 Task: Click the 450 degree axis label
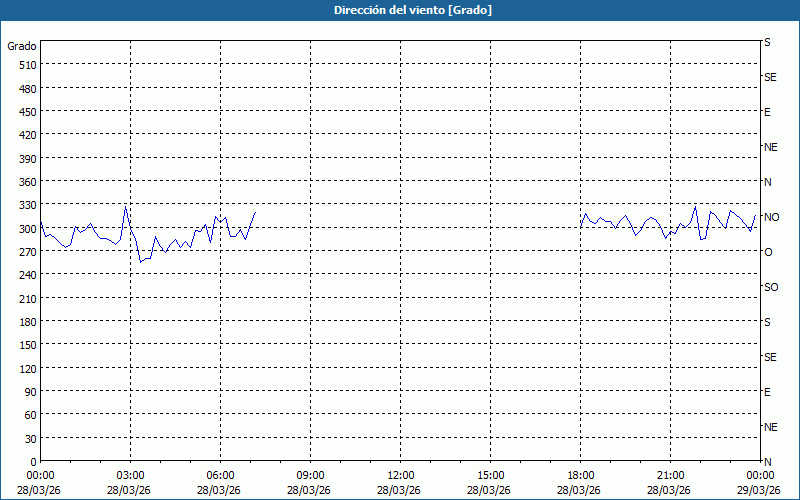point(28,112)
